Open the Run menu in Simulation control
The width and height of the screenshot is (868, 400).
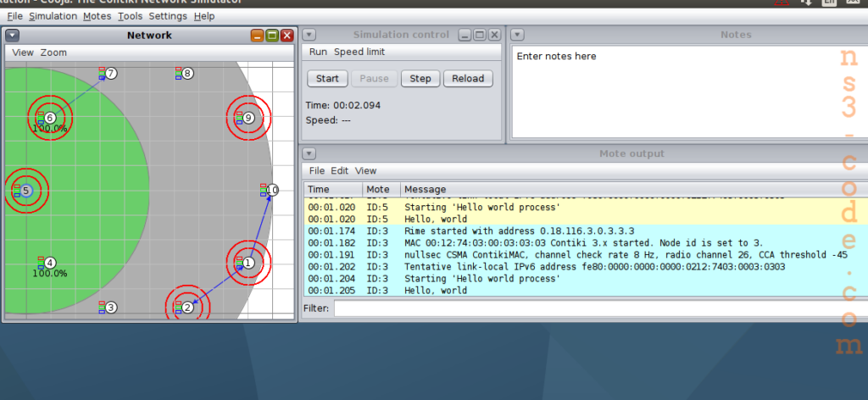318,52
